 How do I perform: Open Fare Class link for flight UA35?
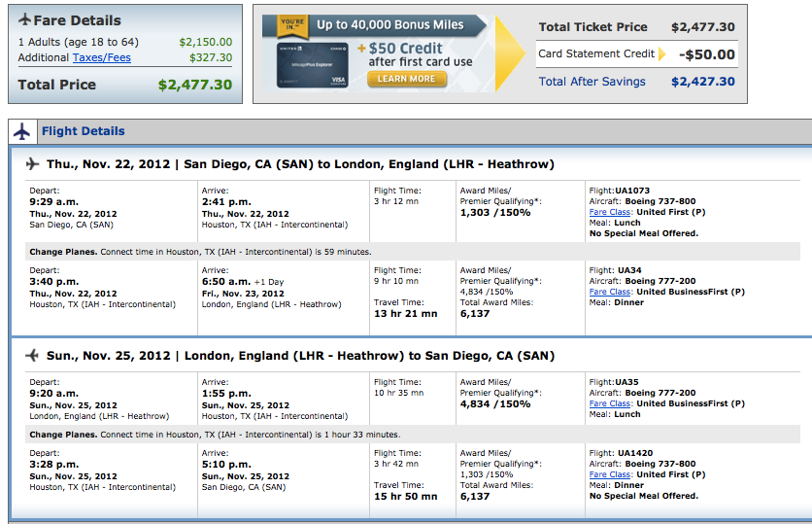[x=610, y=403]
